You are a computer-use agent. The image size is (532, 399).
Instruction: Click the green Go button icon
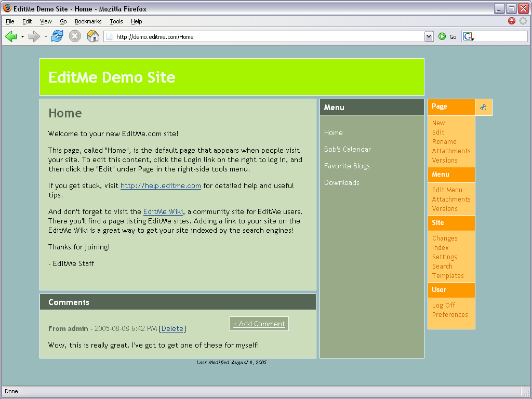pyautogui.click(x=442, y=36)
